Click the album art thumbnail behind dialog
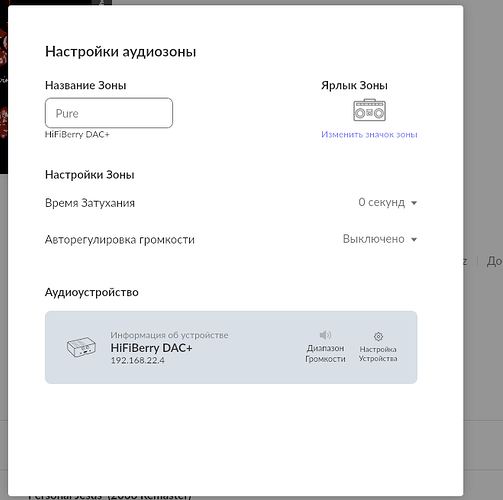This screenshot has width=503, height=500. click(4, 87)
